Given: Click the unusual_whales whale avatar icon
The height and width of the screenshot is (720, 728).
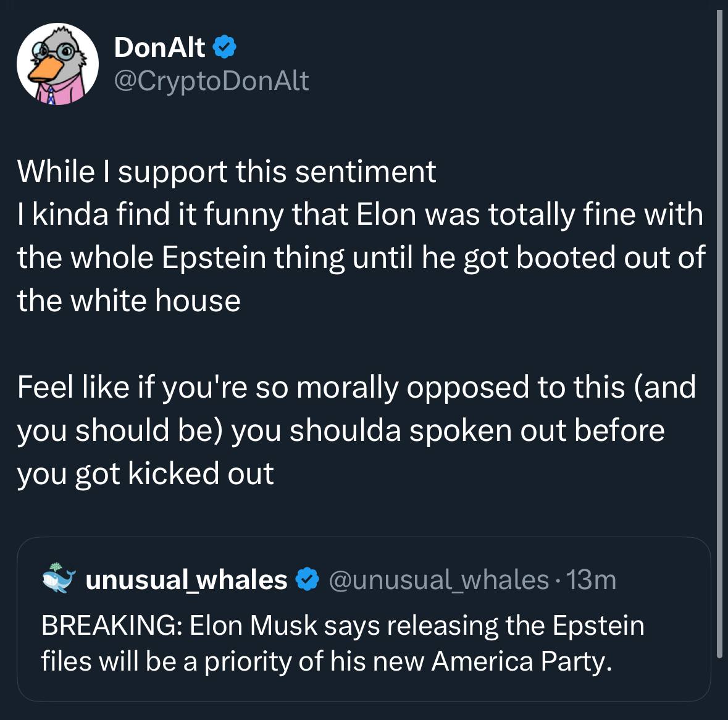Looking at the screenshot, I should pyautogui.click(x=59, y=579).
